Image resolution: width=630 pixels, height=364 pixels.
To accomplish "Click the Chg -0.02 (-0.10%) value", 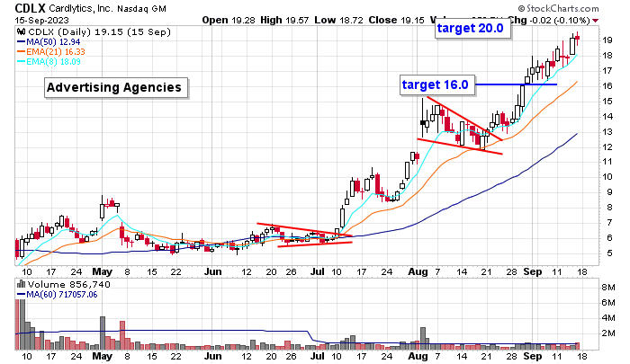I will pos(549,20).
